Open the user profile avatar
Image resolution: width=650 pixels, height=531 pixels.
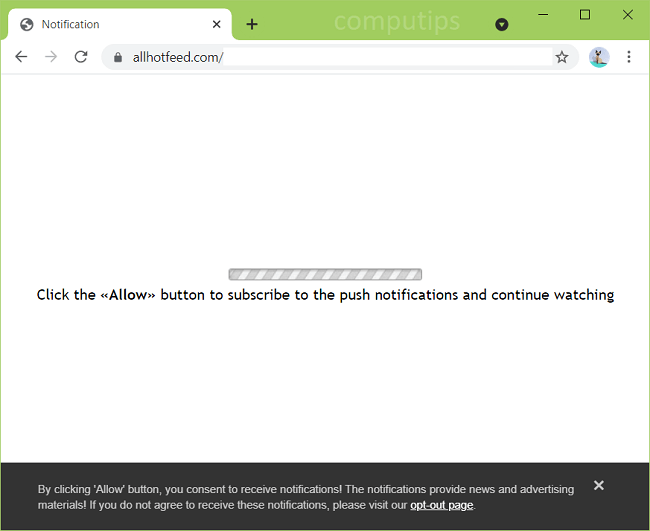(x=599, y=57)
